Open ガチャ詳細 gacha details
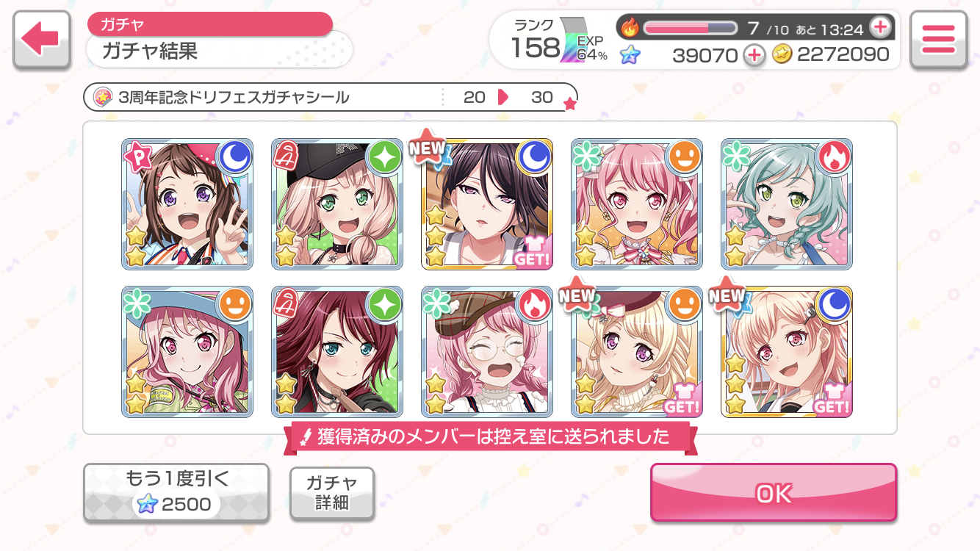 (x=332, y=493)
